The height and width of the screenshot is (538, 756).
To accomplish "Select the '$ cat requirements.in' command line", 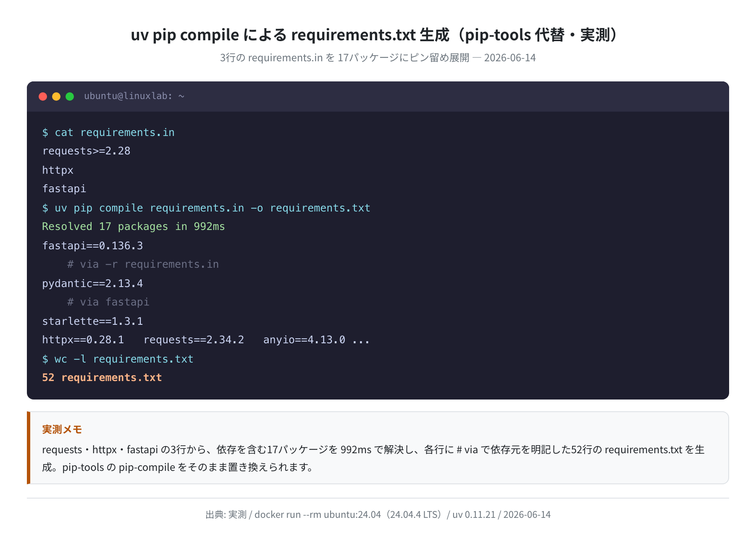I will pyautogui.click(x=108, y=133).
